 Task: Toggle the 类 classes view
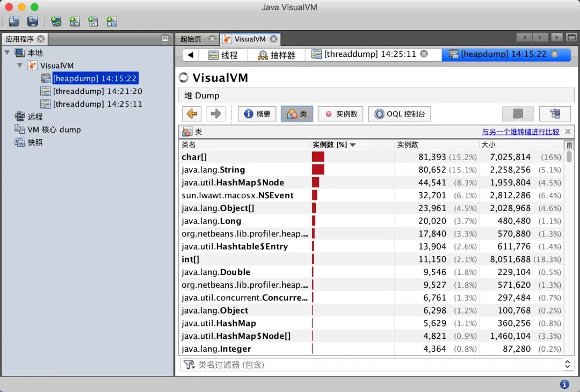297,113
